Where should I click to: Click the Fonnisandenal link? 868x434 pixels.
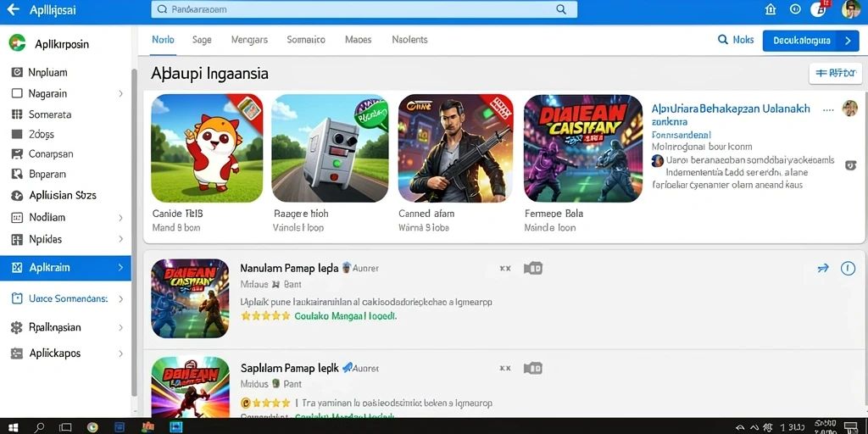click(682, 135)
